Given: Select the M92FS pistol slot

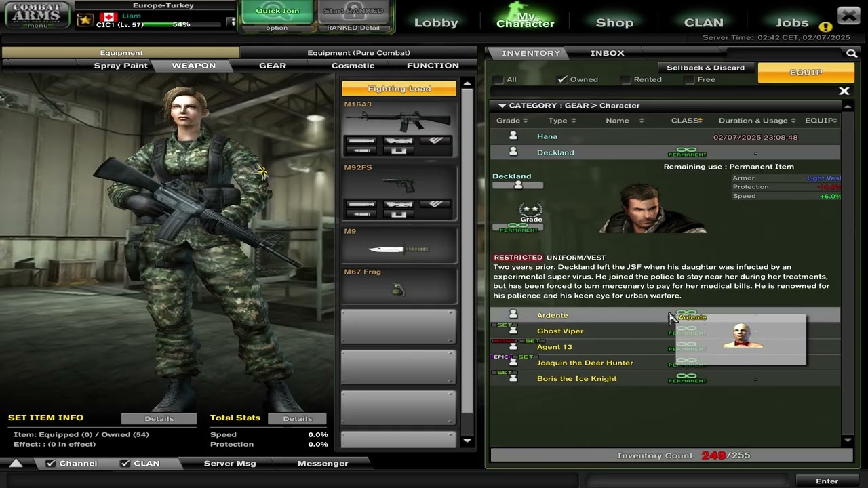Looking at the screenshot, I should click(x=399, y=192).
